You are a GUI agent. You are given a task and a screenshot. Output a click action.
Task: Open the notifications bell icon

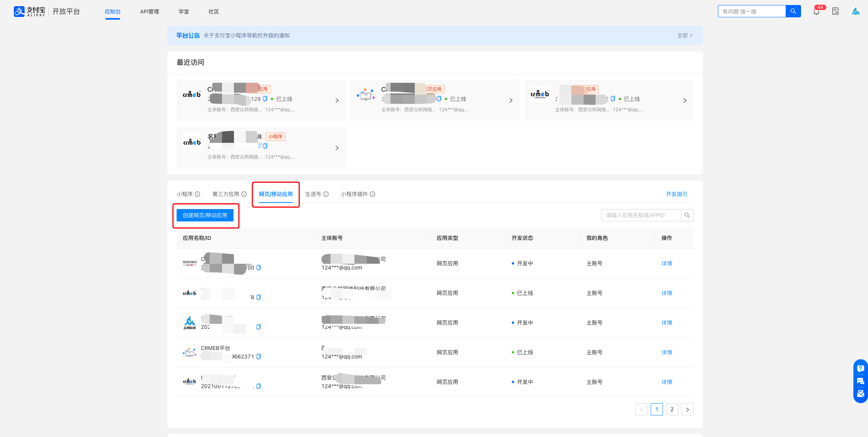pos(816,12)
